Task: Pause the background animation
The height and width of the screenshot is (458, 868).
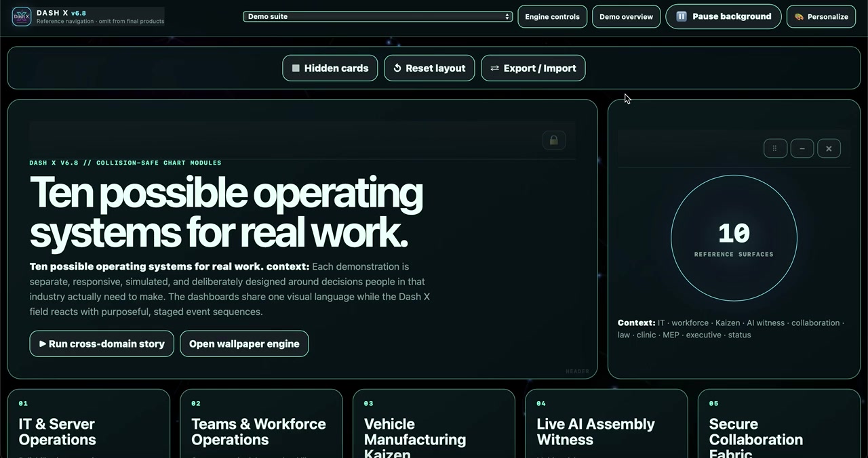Action: (x=724, y=16)
